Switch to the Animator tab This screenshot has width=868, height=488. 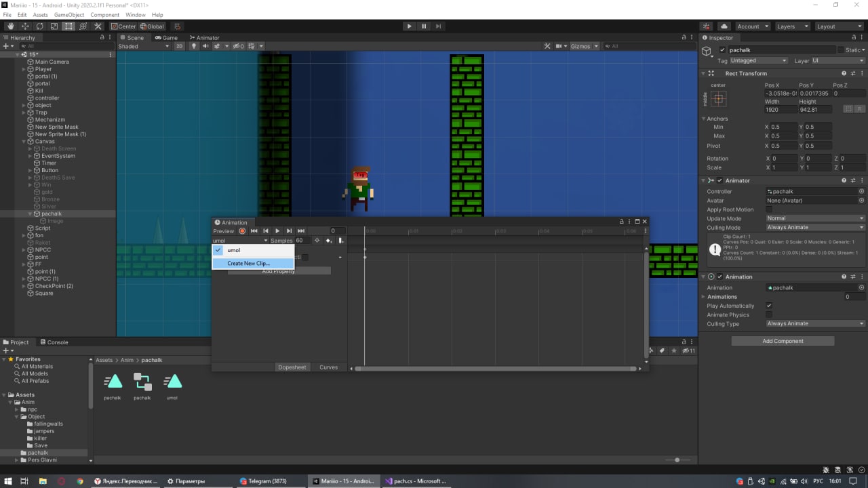click(x=205, y=38)
